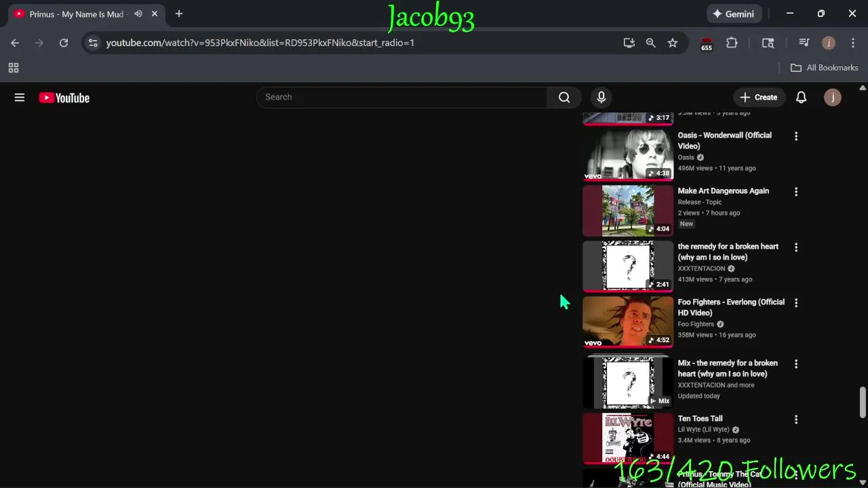Click the search magnifier button
Screen dimensions: 868x488
click(564, 97)
